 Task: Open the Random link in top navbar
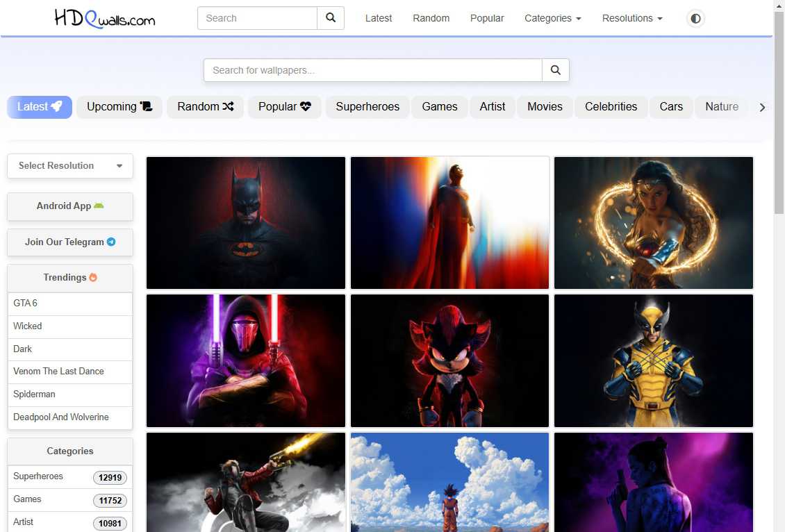point(431,18)
